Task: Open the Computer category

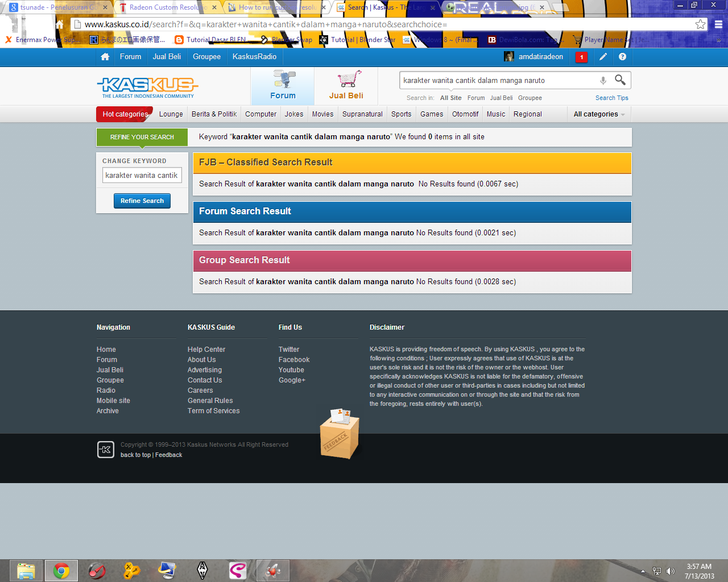Action: click(x=260, y=114)
